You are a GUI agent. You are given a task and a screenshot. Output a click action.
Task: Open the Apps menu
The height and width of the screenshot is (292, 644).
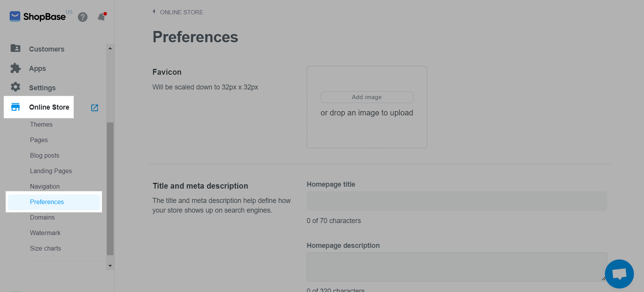click(x=37, y=68)
